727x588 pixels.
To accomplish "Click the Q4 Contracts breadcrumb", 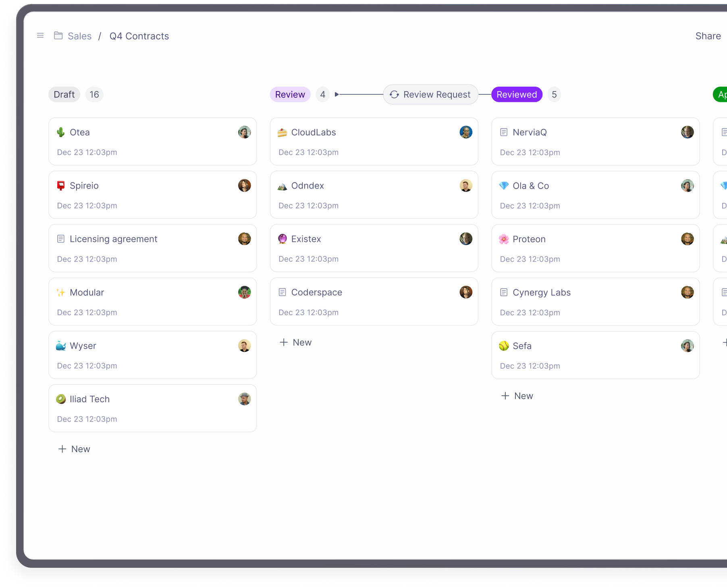I will tap(139, 36).
